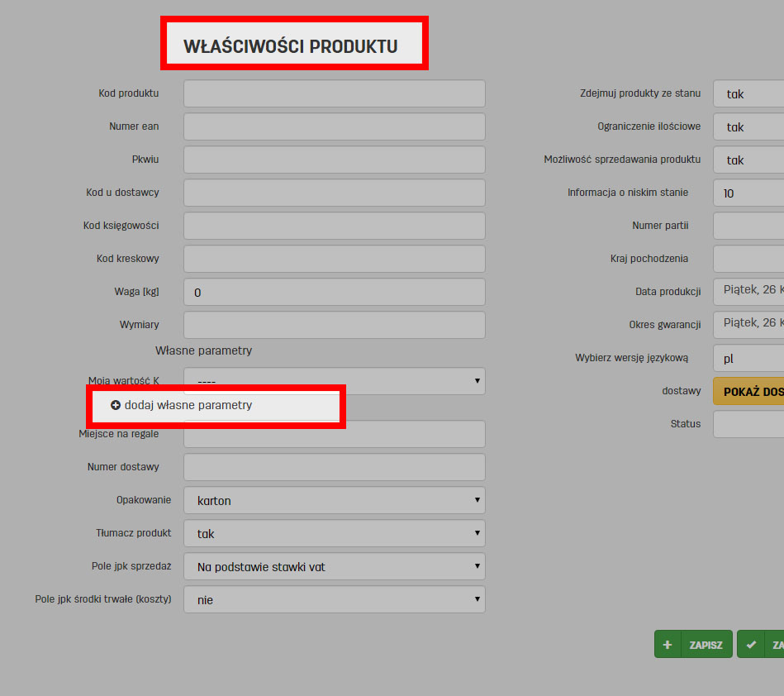Click the dropdown arrow on Pole jpk środki trwałe
This screenshot has height=696, width=784.
pyautogui.click(x=477, y=599)
